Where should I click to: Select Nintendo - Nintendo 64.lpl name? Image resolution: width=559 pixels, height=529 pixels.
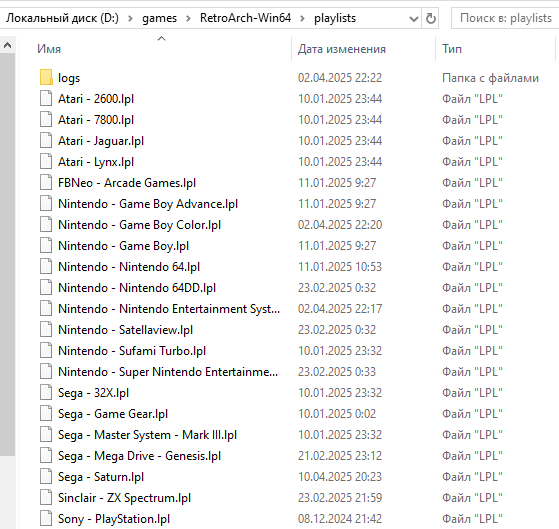[x=129, y=267]
